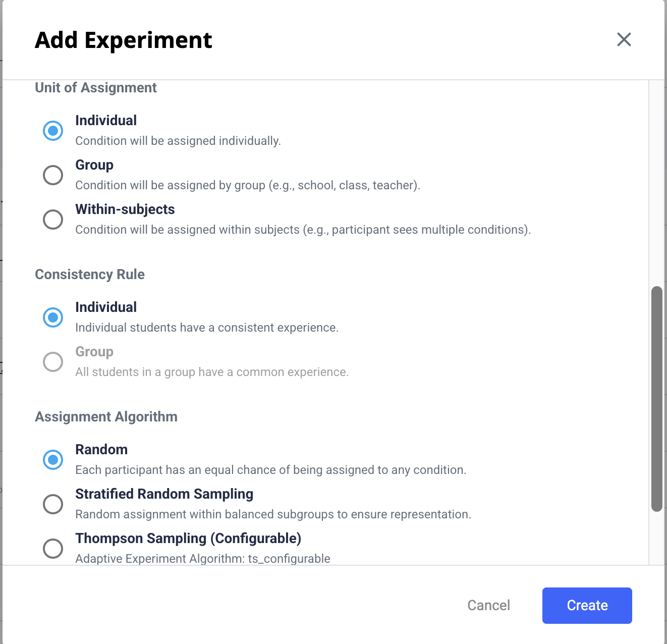Click the Create button
667x644 pixels.
tap(587, 606)
